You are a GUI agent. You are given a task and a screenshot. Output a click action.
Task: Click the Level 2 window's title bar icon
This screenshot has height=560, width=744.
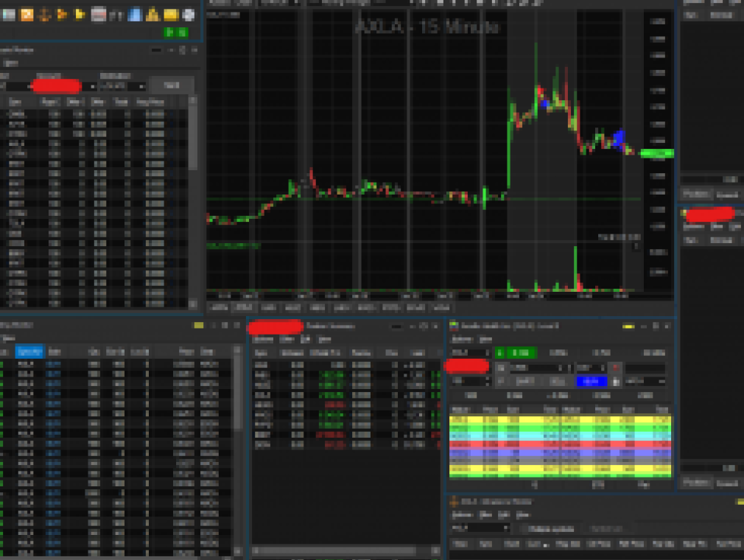[x=455, y=326]
